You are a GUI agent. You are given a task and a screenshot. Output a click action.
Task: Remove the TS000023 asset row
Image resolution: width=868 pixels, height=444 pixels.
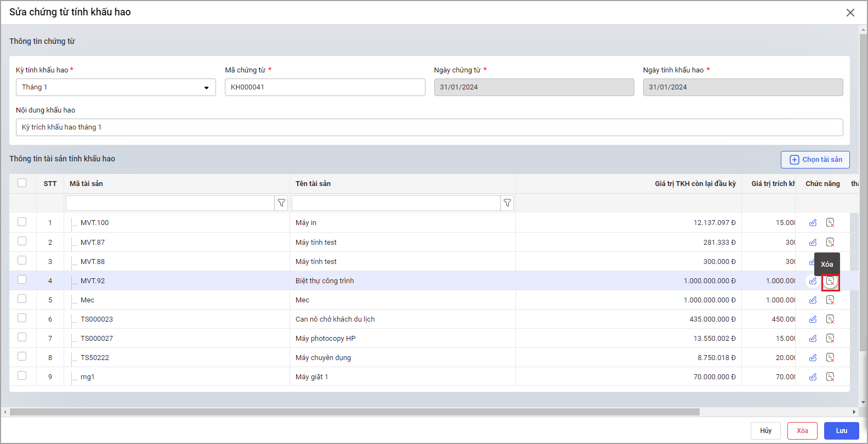830,319
